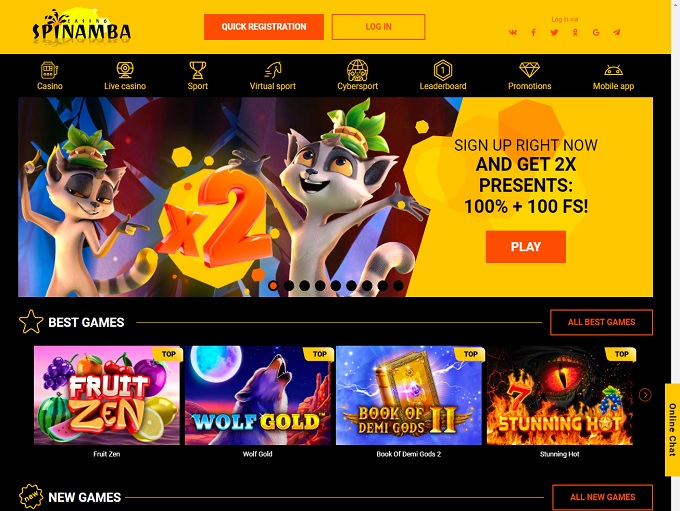Select the Sport trophy icon
Image resolution: width=680 pixels, height=511 pixels.
198,69
